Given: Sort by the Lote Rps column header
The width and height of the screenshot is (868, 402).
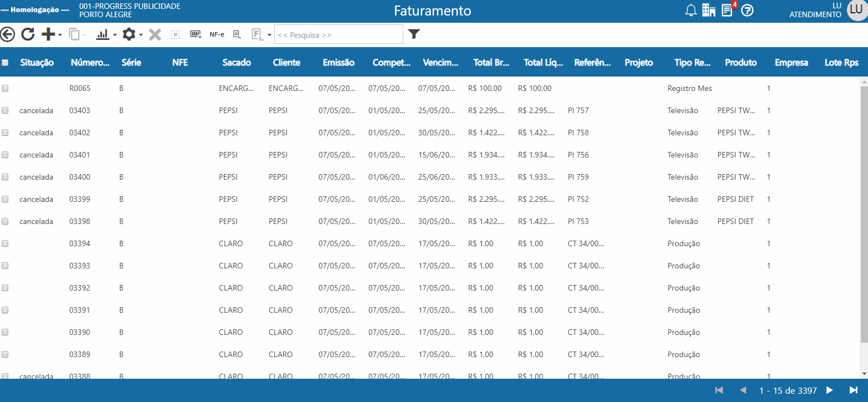Looking at the screenshot, I should [841, 63].
